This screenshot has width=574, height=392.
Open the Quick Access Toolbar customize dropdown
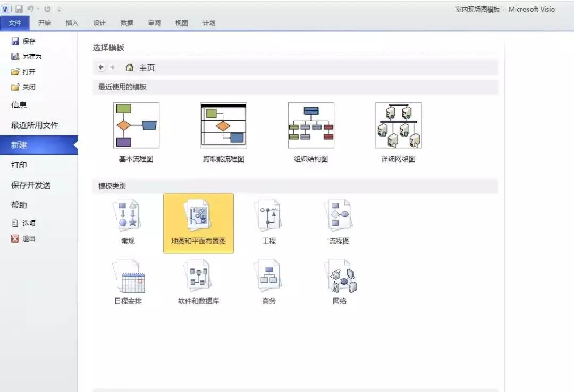(x=59, y=9)
